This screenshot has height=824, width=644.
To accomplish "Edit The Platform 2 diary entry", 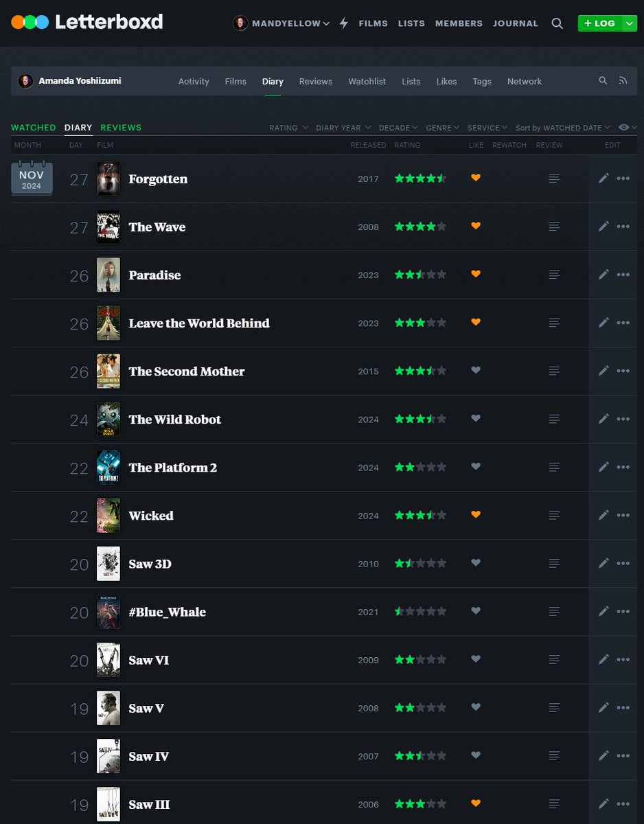I will pyautogui.click(x=603, y=467).
